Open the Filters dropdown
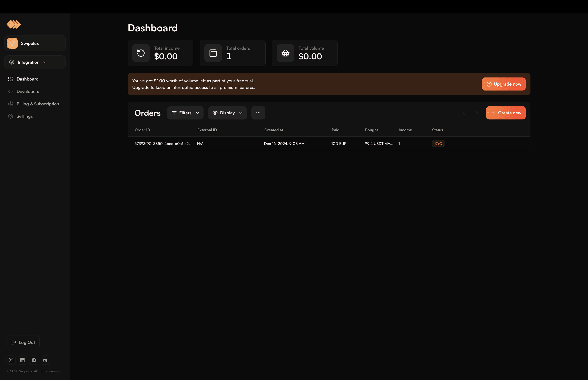Screen dimensions: 588x380 click(x=185, y=113)
